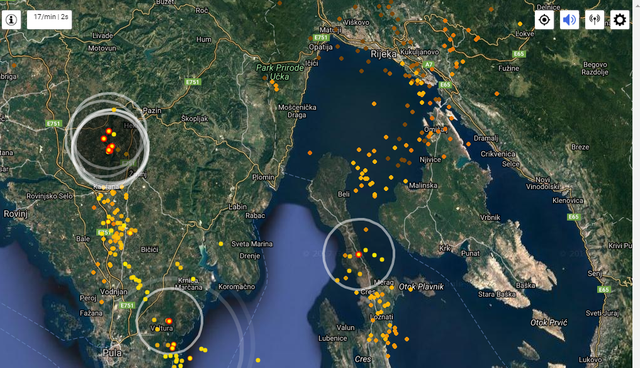This screenshot has height=368, width=640.
Task: Click the Park Prirode Učka label
Action: coord(280,72)
